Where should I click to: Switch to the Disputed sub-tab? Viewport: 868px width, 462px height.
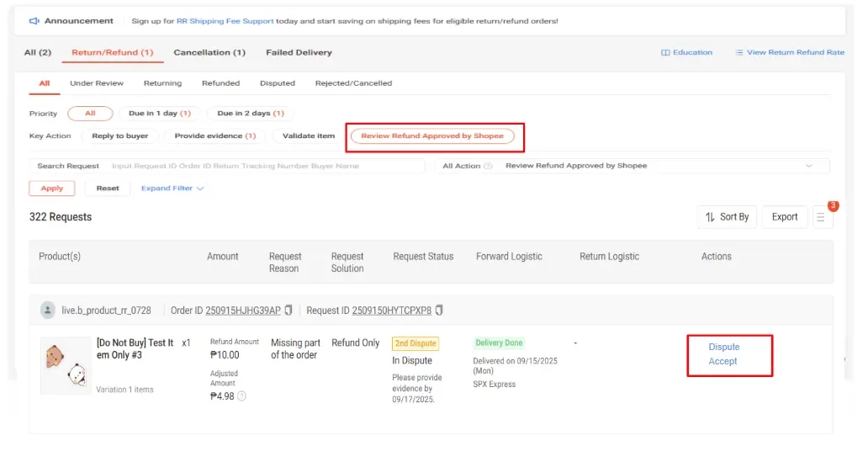point(278,83)
